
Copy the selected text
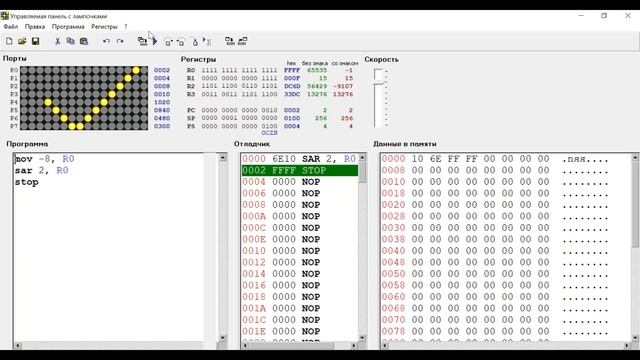point(71,41)
